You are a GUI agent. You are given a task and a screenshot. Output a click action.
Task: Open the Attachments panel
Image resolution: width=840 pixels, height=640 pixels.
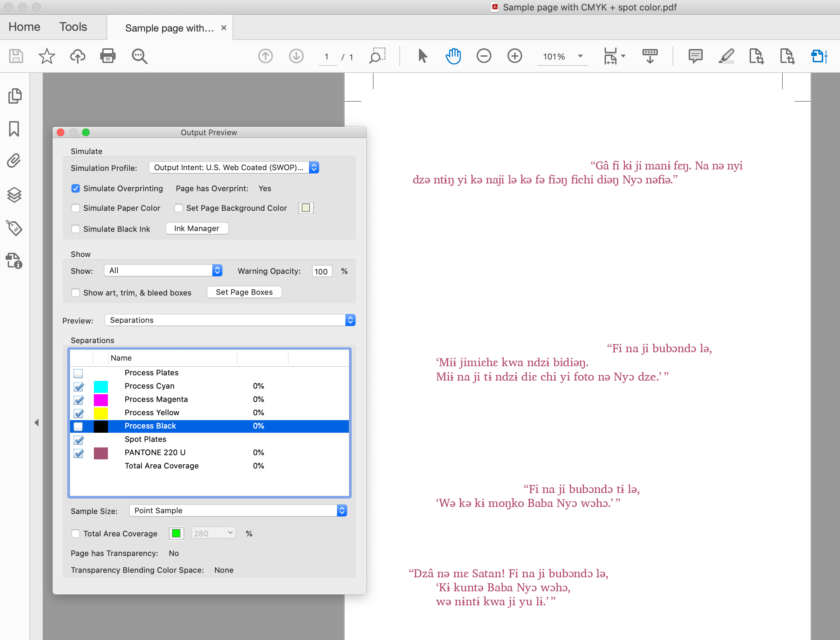(x=14, y=161)
